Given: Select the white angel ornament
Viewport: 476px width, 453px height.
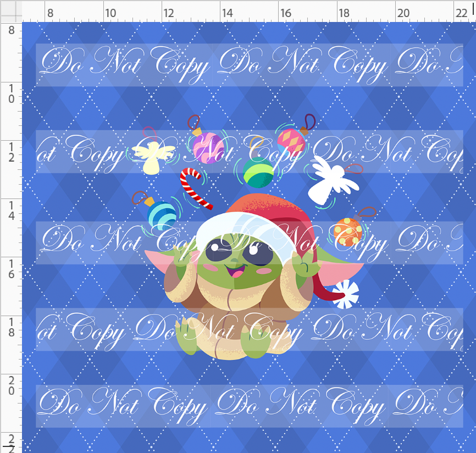Looking at the screenshot, I should (x=331, y=180).
